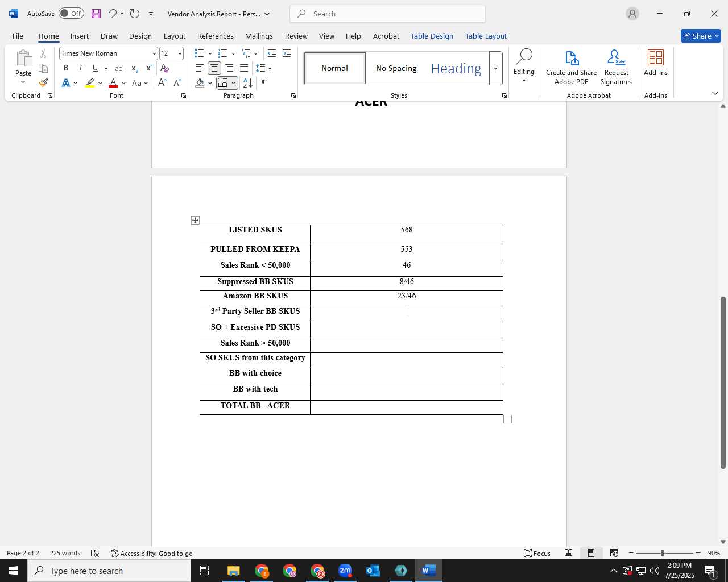The width and height of the screenshot is (728, 582).
Task: Open font size dropdown
Action: click(x=180, y=53)
